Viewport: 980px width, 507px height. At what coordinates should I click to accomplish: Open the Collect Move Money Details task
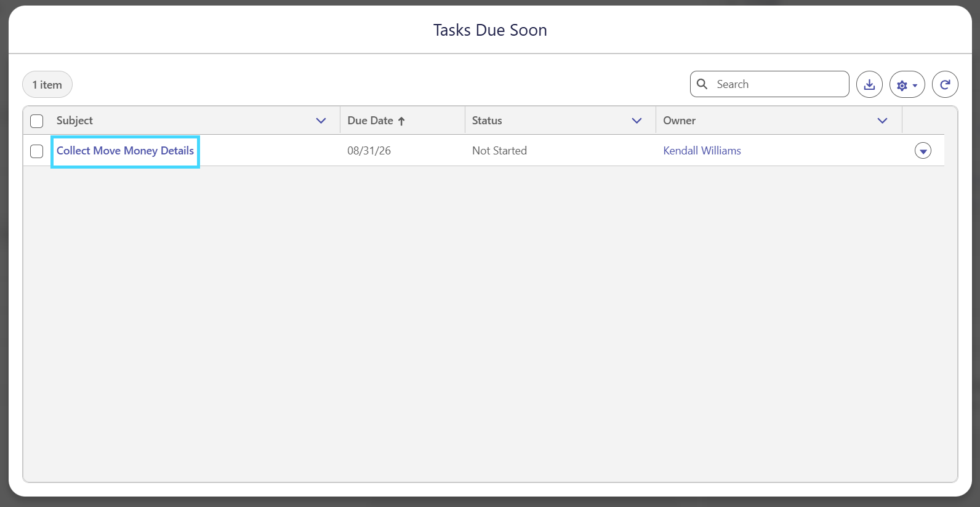coord(125,151)
